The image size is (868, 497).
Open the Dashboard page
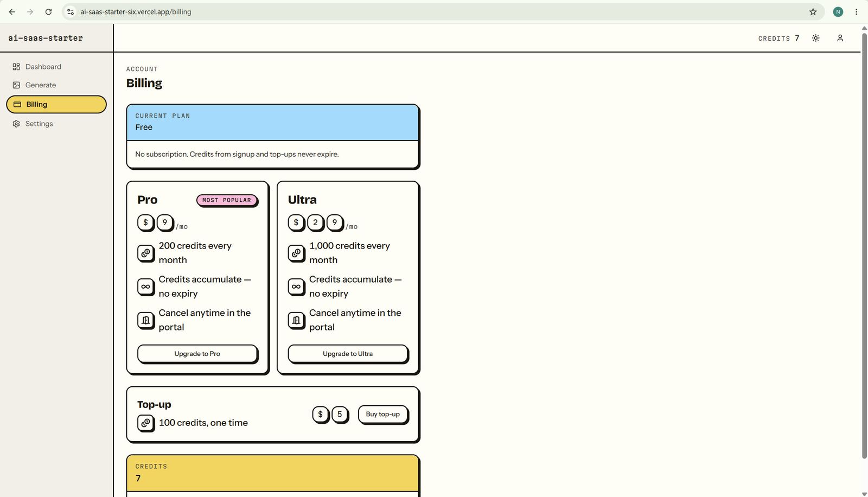tap(56, 67)
